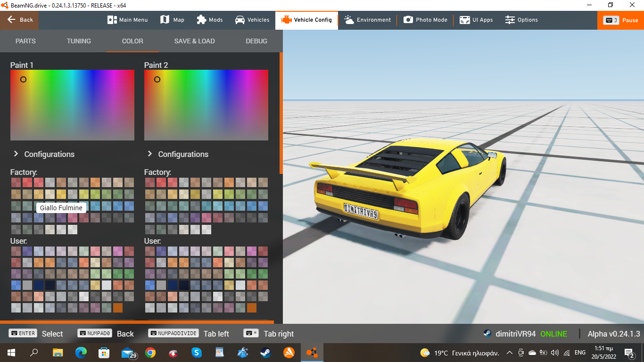Switch the ENG input language
The width and height of the screenshot is (644, 362).
tap(580, 353)
